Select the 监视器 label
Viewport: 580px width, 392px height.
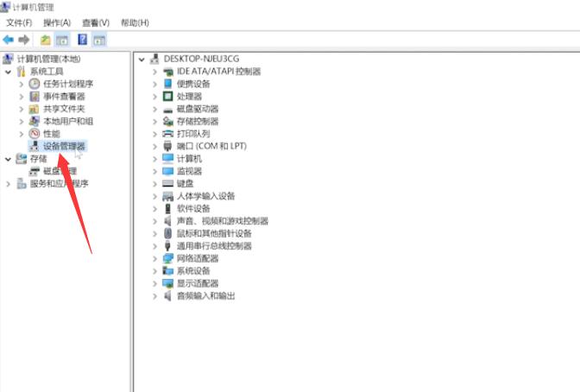[x=189, y=171]
